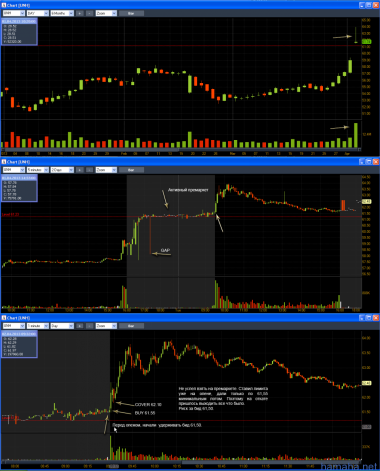Click the bottom Chart [UNH] window title icon
This screenshot has height=471, width=380.
[4, 318]
